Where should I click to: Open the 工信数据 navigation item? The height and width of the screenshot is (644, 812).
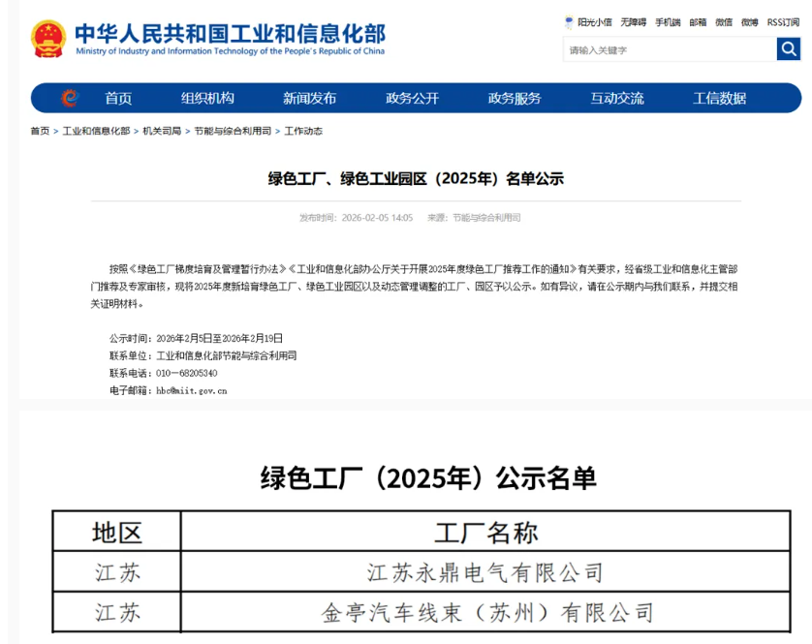click(719, 98)
